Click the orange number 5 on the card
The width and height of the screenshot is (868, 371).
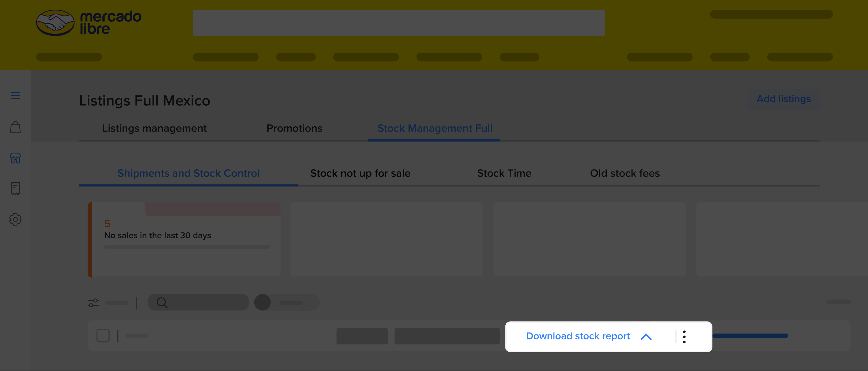107,223
